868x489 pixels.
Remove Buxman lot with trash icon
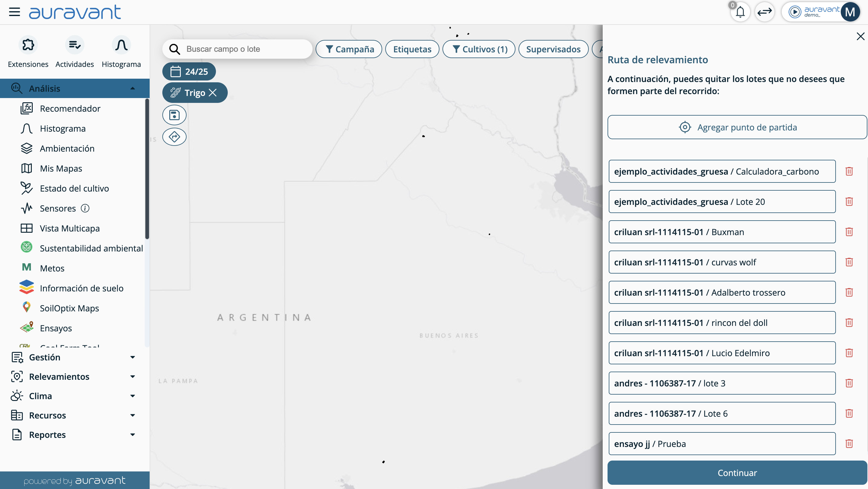[x=849, y=232]
